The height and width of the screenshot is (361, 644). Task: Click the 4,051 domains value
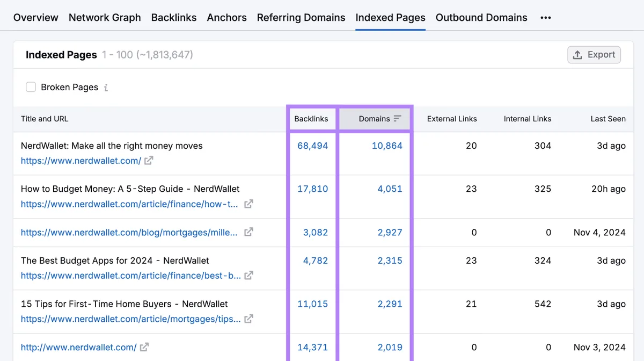click(x=390, y=189)
